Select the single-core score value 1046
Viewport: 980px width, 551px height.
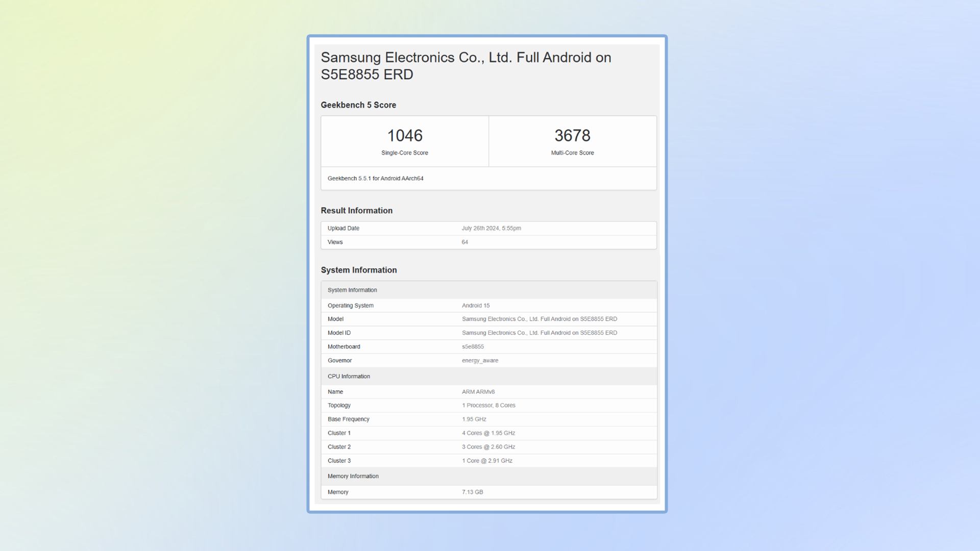[x=405, y=136]
